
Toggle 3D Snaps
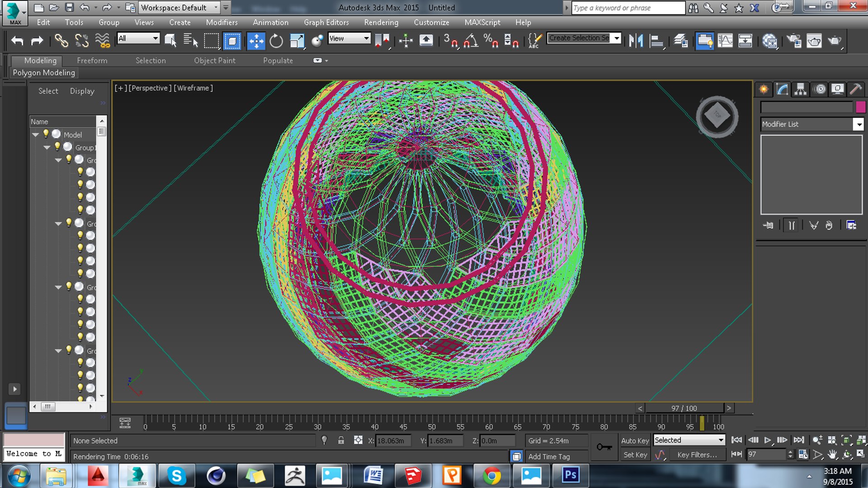tap(450, 41)
